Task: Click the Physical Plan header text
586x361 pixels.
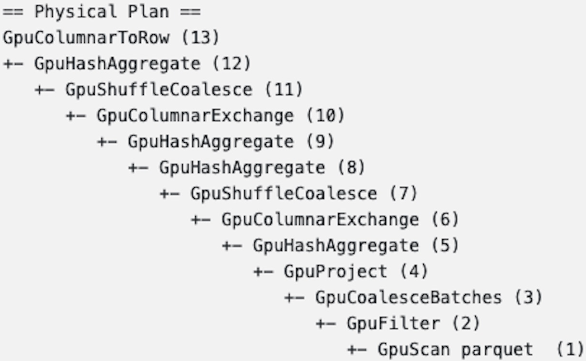Action: [102, 12]
